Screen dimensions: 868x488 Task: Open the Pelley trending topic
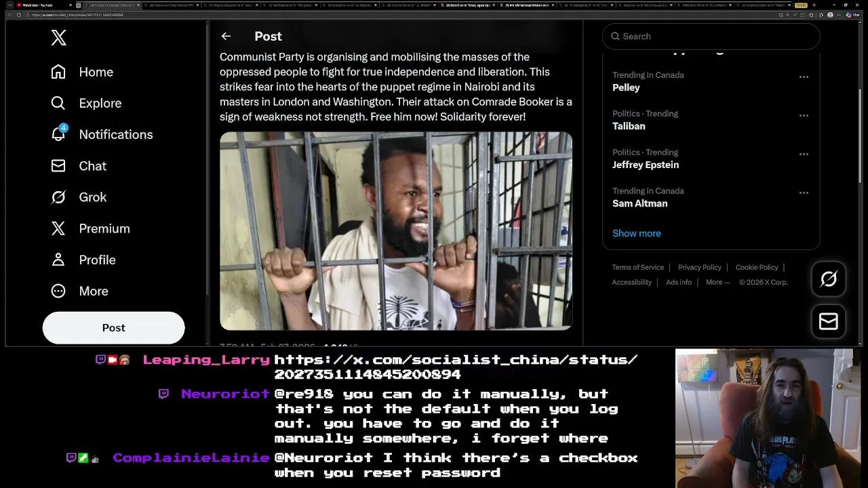626,87
